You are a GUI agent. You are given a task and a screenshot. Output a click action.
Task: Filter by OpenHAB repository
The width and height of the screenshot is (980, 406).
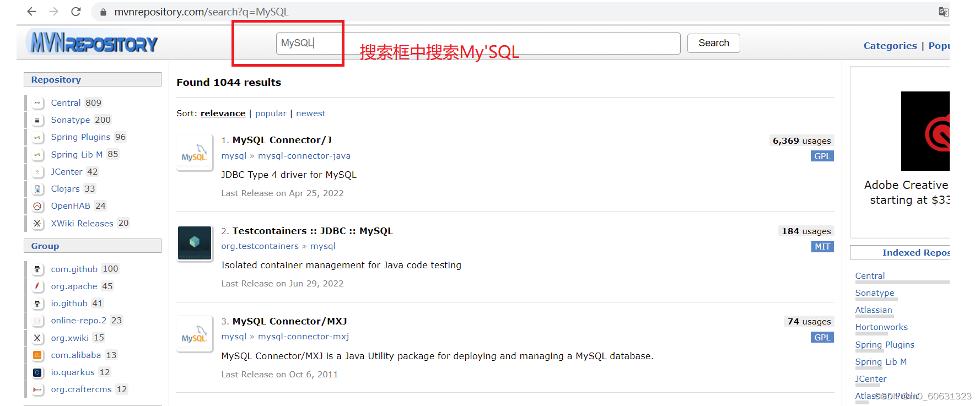click(71, 206)
